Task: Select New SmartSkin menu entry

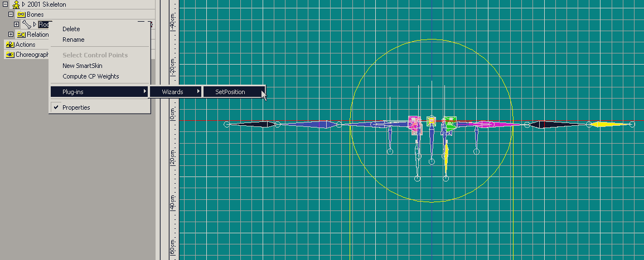Action: (82, 66)
